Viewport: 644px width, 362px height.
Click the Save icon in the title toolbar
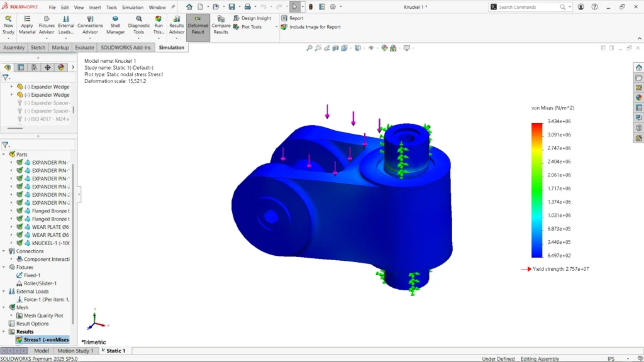[231, 7]
